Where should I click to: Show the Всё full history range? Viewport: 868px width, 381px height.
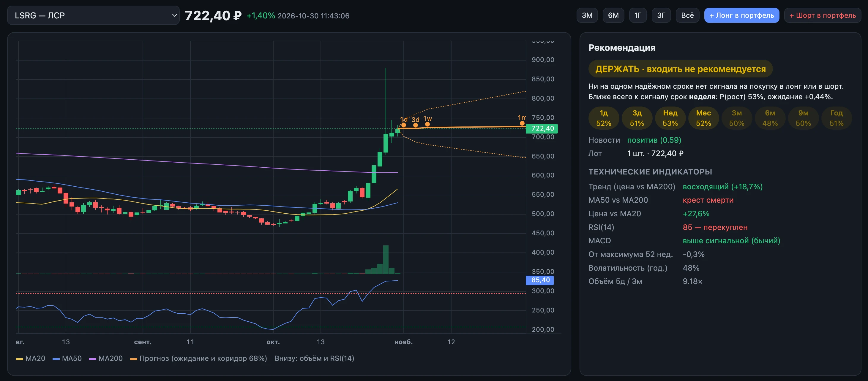point(687,15)
